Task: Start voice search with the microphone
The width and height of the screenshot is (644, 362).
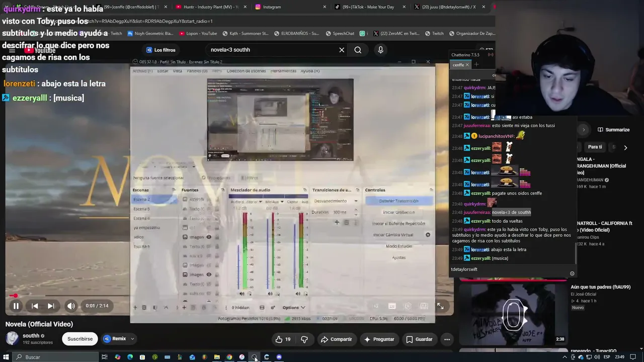Action: pos(380,50)
